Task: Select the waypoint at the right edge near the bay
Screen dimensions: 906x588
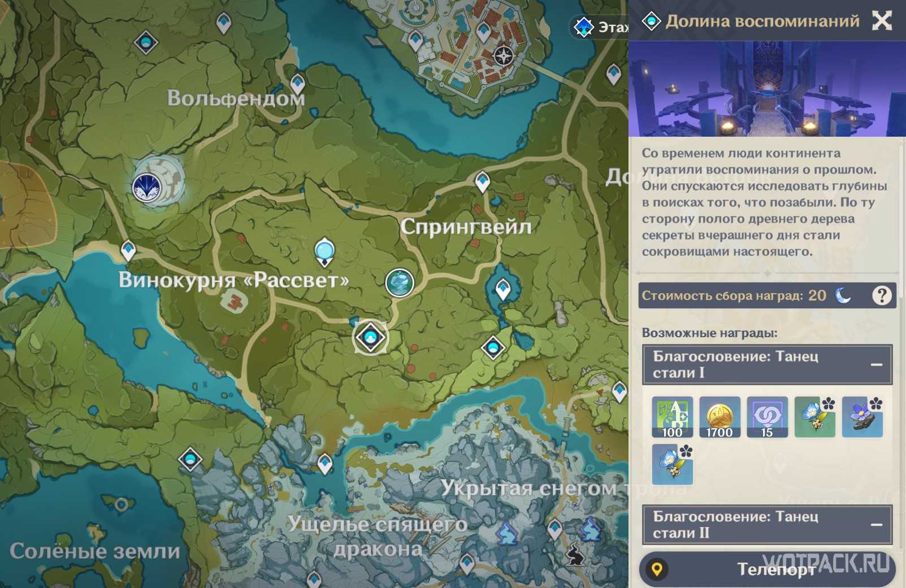Action: pyautogui.click(x=619, y=391)
